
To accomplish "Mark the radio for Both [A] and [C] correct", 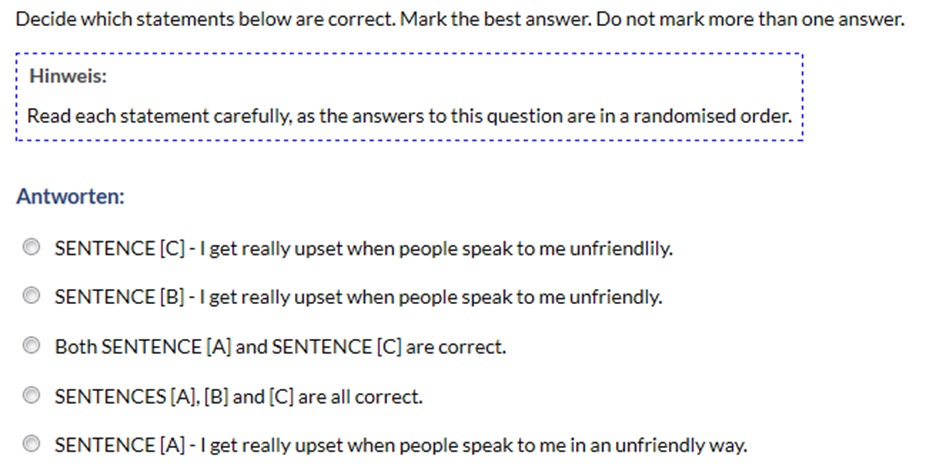I will click(x=31, y=345).
